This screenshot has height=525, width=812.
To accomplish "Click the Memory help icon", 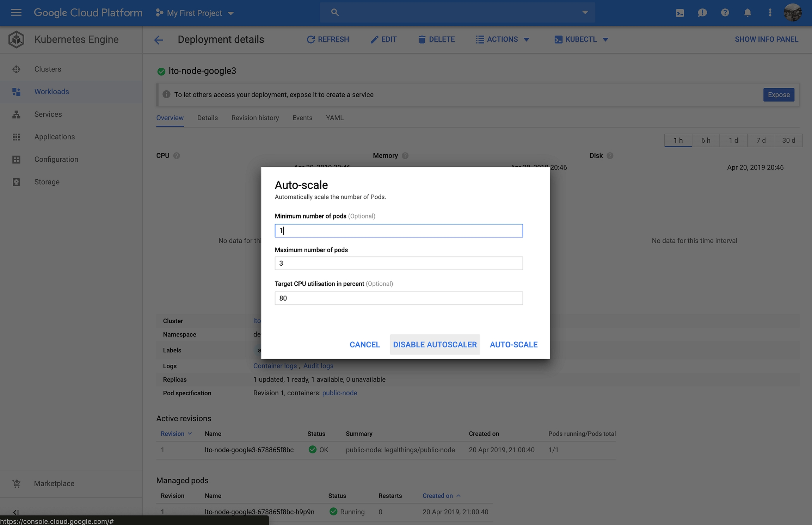I will pyautogui.click(x=405, y=156).
